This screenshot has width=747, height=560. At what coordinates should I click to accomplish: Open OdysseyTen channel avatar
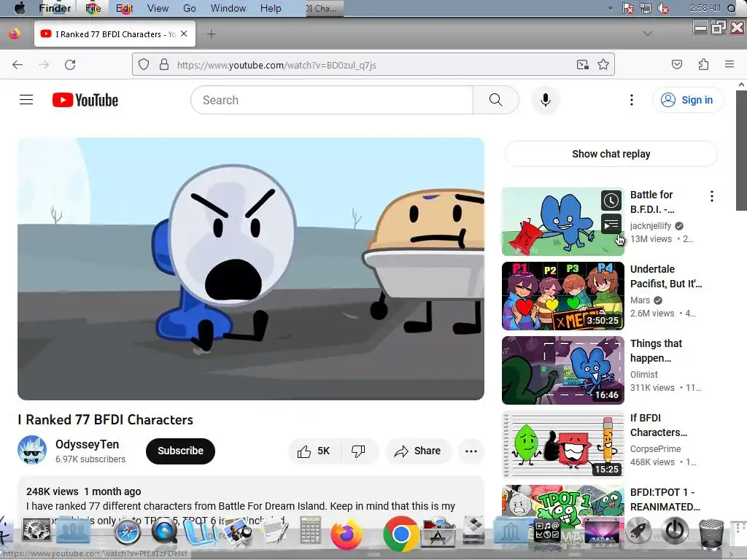click(x=32, y=450)
